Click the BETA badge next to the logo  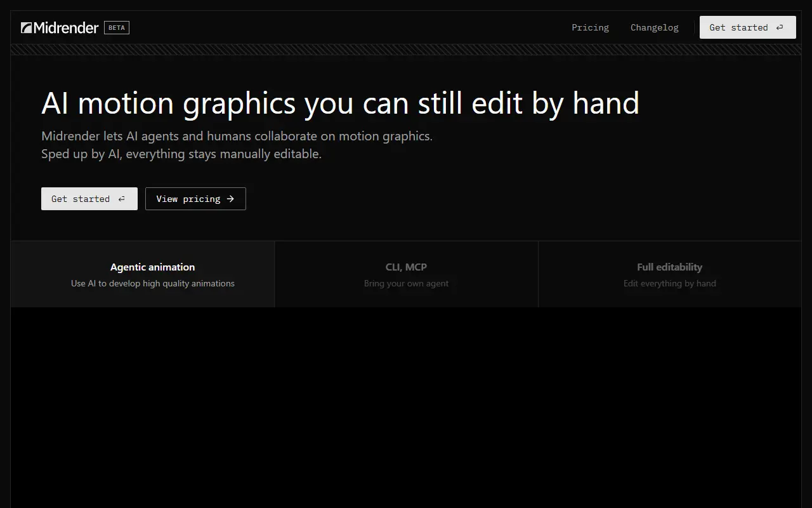pos(117,27)
